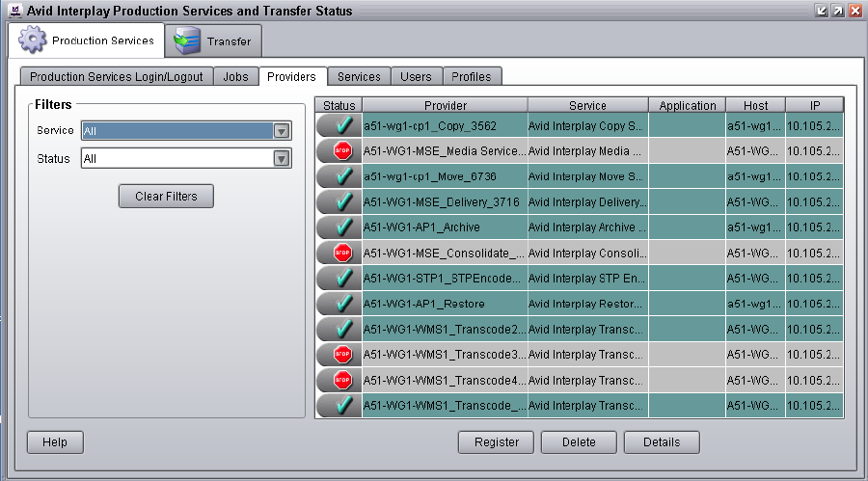Select provider a51-wg1-cp1_Copy_3562
The image size is (868, 481).
tap(445, 125)
